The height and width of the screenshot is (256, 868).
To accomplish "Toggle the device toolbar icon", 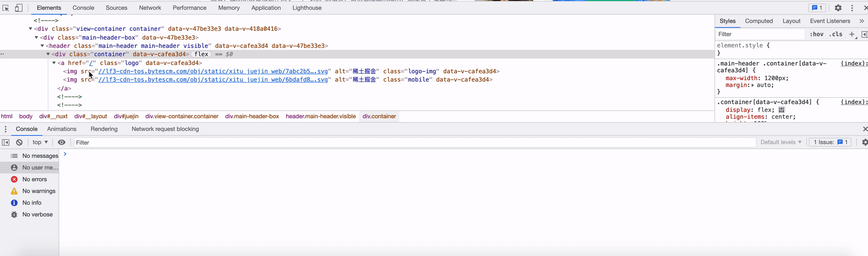I will click(19, 8).
